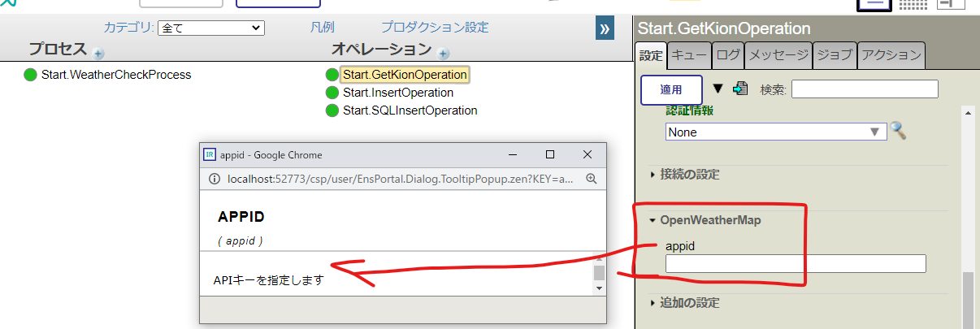Collapse the OpenWeatherMap section
This screenshot has width=980, height=329.
pos(704,220)
